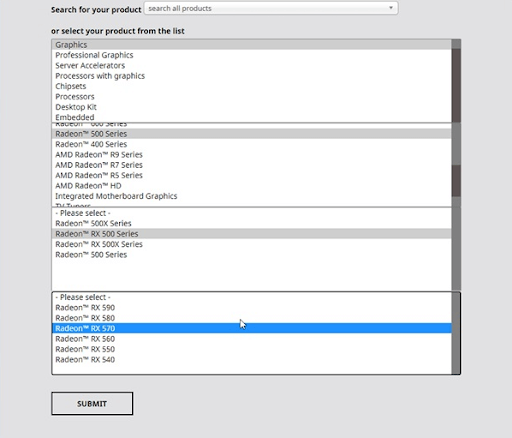Click the product category list scrollbar
512x438 pixels.
(456, 81)
